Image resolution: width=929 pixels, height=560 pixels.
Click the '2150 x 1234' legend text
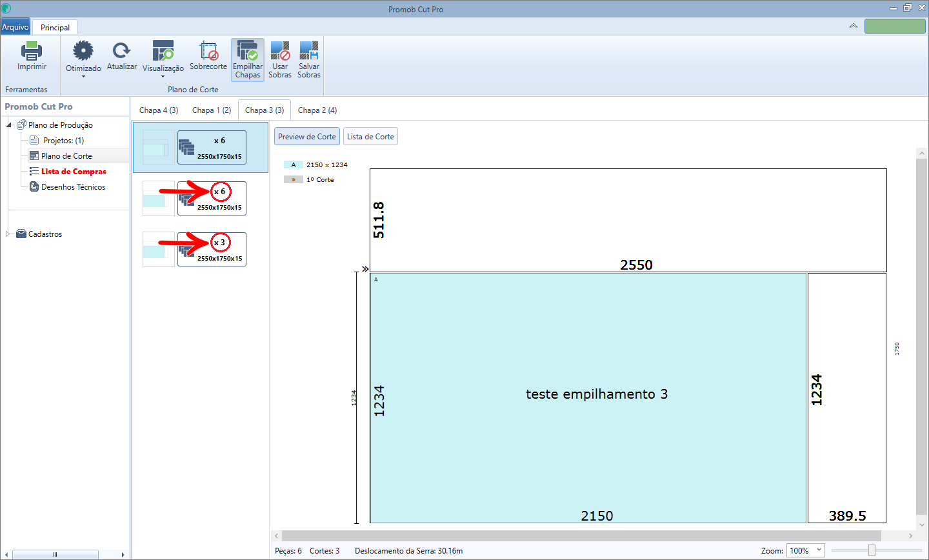(x=327, y=165)
